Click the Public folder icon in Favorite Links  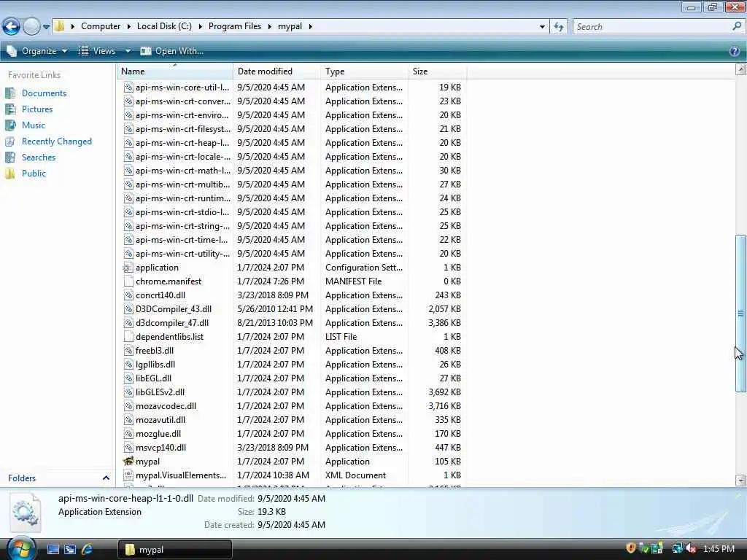point(10,174)
